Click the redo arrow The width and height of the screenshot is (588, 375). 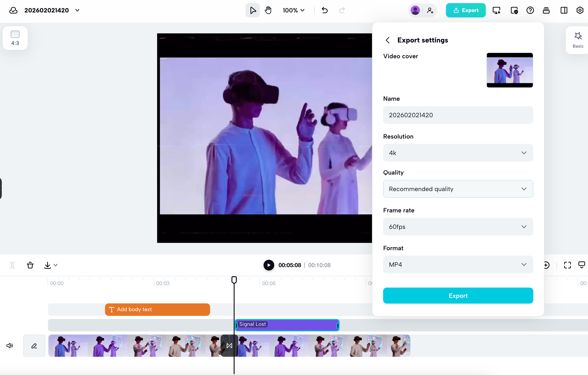pyautogui.click(x=342, y=10)
